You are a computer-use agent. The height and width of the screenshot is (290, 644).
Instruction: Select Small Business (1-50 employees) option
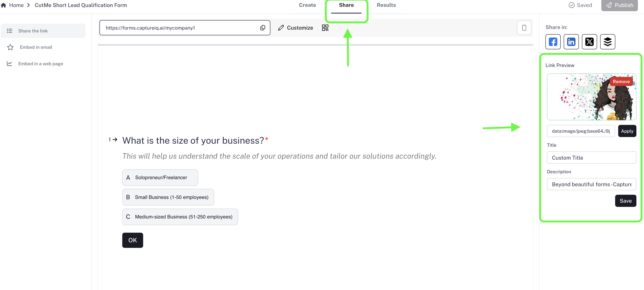[168, 197]
